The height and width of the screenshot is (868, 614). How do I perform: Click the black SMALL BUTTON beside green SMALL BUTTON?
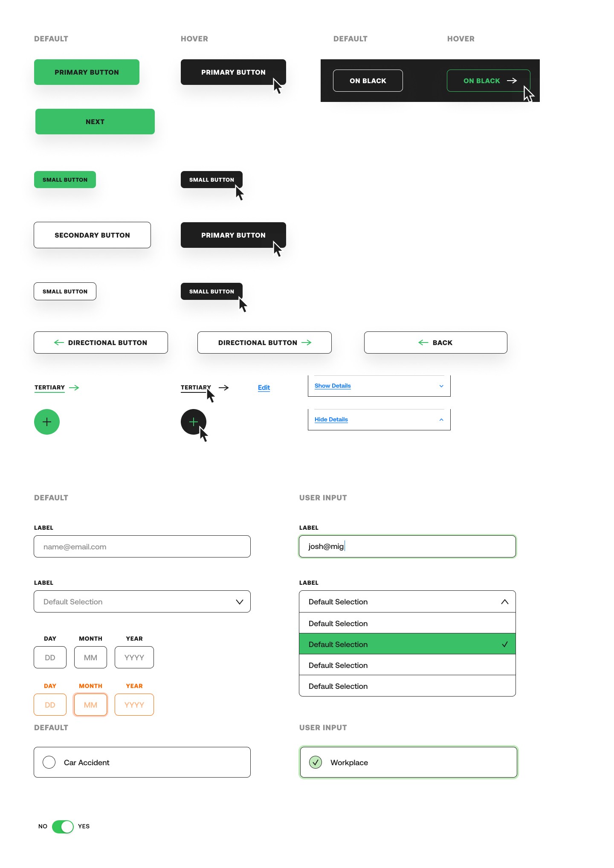coord(211,180)
